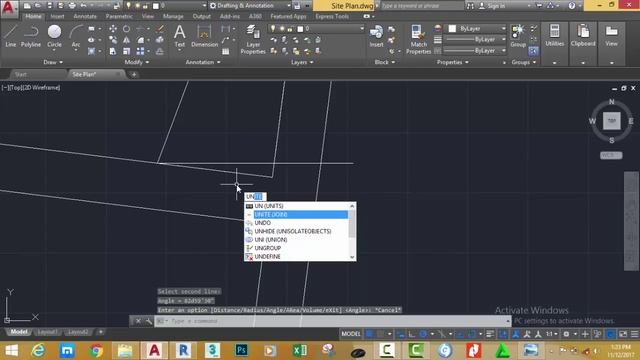This screenshot has width=640, height=360.
Task: Select the Arc tool
Action: [x=76, y=36]
